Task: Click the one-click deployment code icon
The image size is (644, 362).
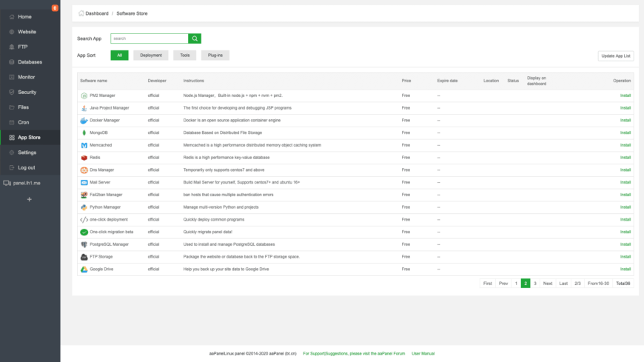Action: (x=84, y=219)
